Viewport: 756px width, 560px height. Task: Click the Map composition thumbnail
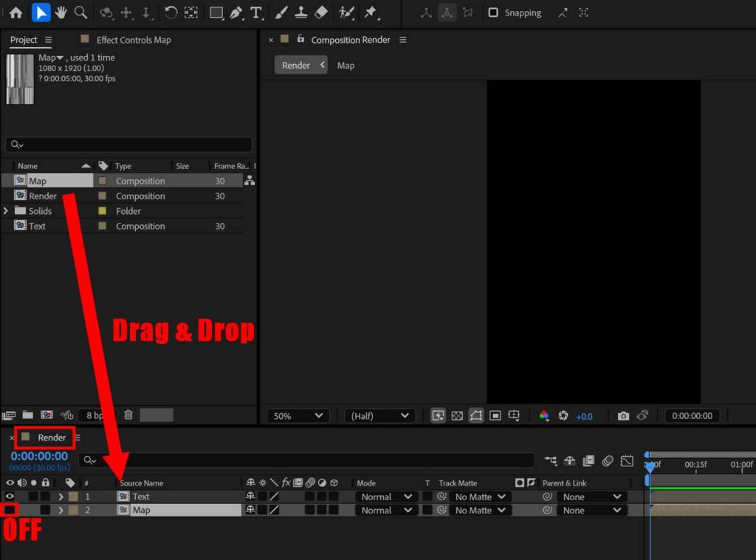20,79
